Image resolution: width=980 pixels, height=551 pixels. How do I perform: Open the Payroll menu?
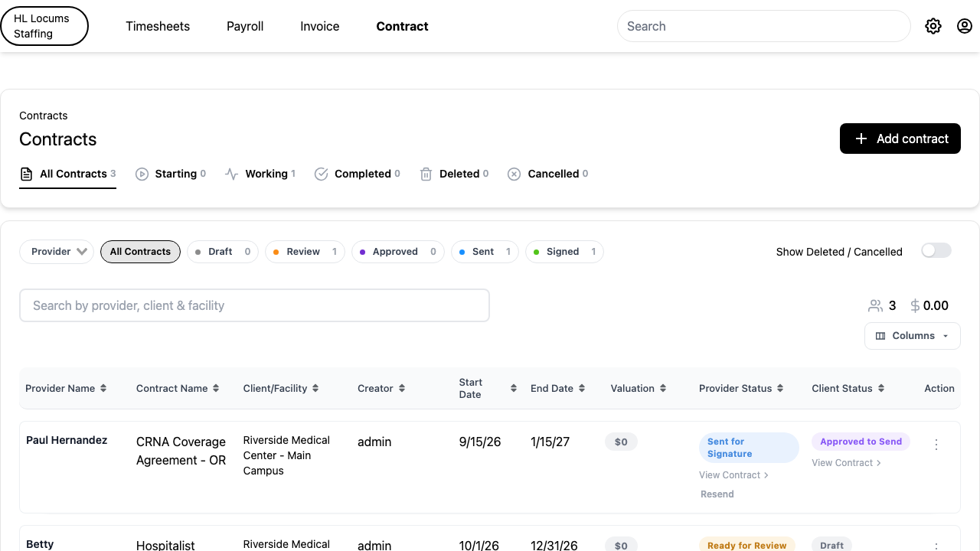tap(245, 26)
